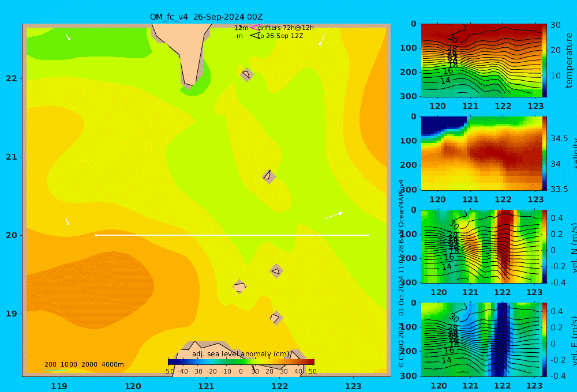Image resolution: width=577 pixels, height=392 pixels.
Task: Click the title 'OM_fc_v4 26-Sep-2024 00Z'
Action: click(x=206, y=17)
